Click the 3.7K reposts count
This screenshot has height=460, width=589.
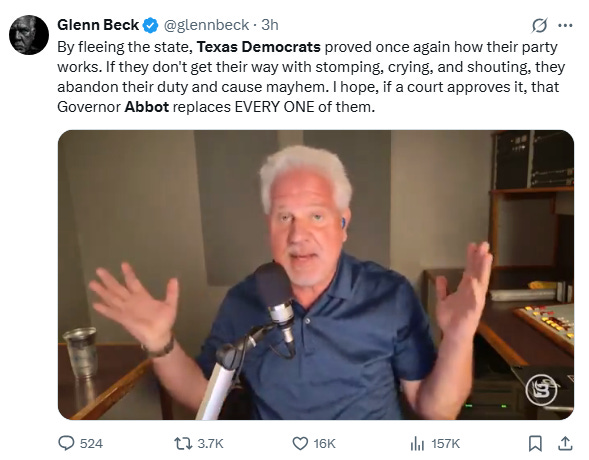pyautogui.click(x=210, y=444)
